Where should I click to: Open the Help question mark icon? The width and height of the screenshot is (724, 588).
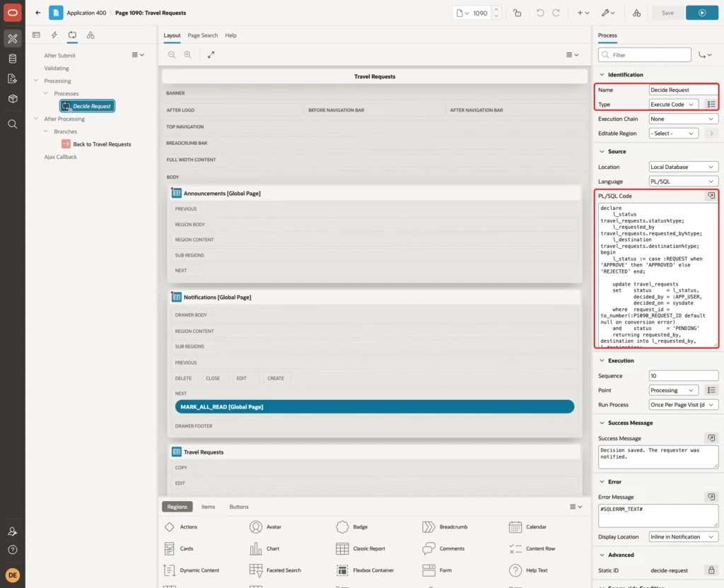[x=13, y=550]
